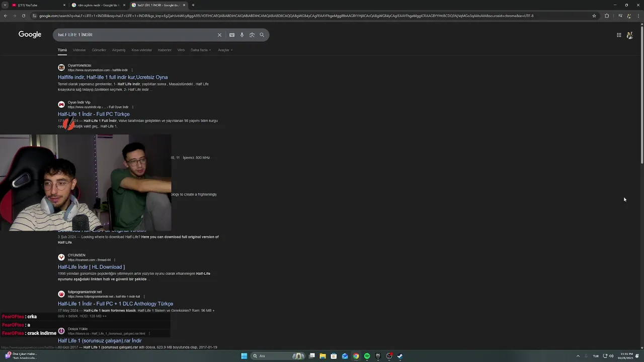Image resolution: width=644 pixels, height=362 pixels.
Task: Close the 'rdm açılımı nedir' tab
Action: pyautogui.click(x=124, y=5)
